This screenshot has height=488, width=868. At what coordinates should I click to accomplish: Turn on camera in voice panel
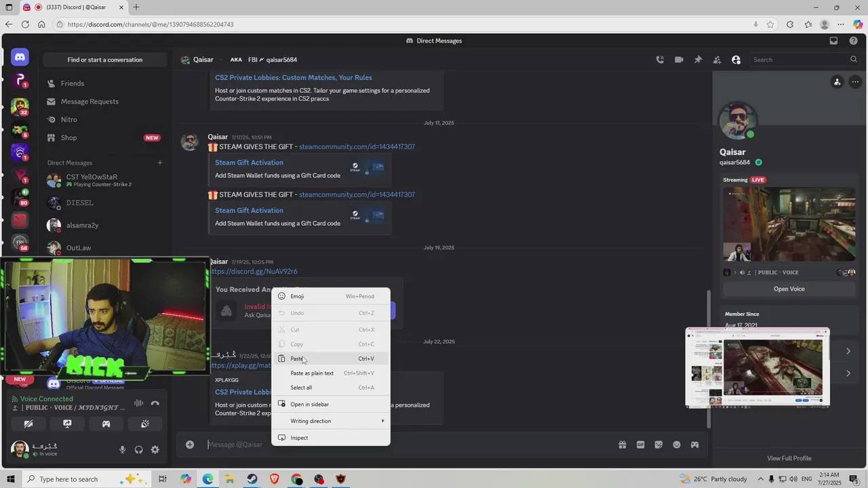click(28, 424)
